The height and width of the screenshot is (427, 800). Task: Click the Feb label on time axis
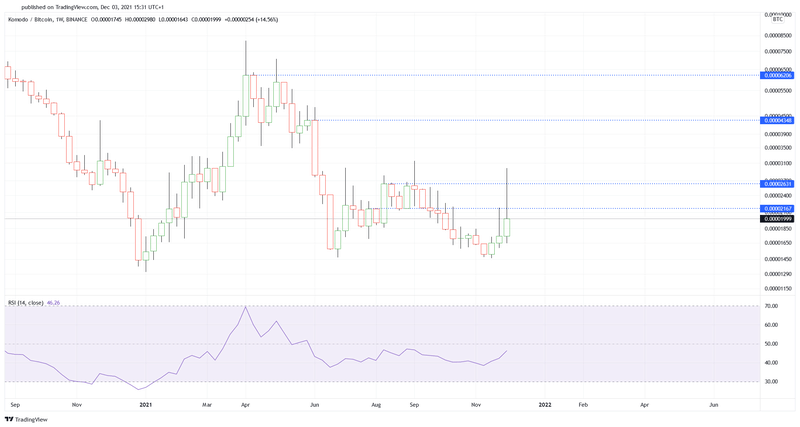coord(583,405)
